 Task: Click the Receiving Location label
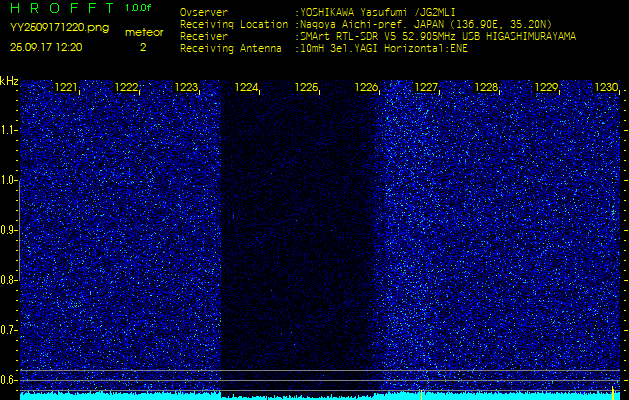pos(234,24)
